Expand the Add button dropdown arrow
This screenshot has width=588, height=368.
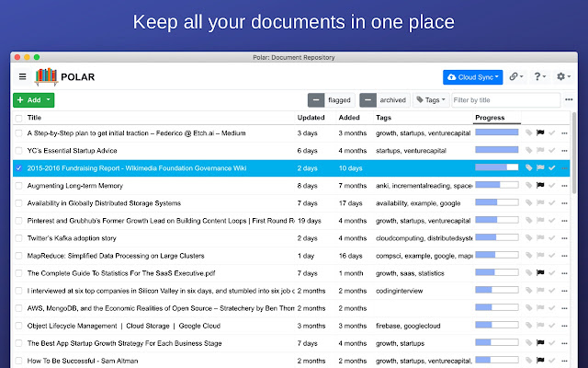(49, 100)
